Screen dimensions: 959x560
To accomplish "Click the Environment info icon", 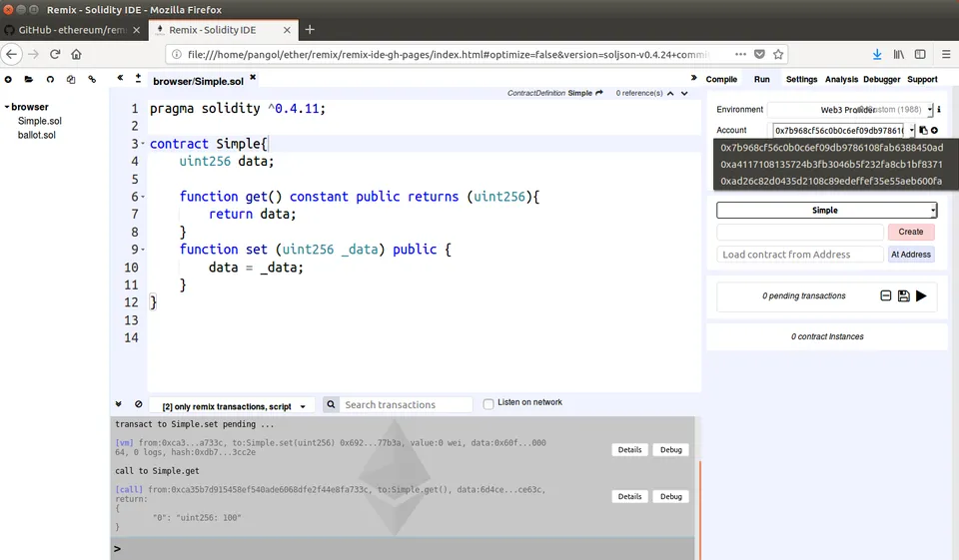I will click(939, 110).
